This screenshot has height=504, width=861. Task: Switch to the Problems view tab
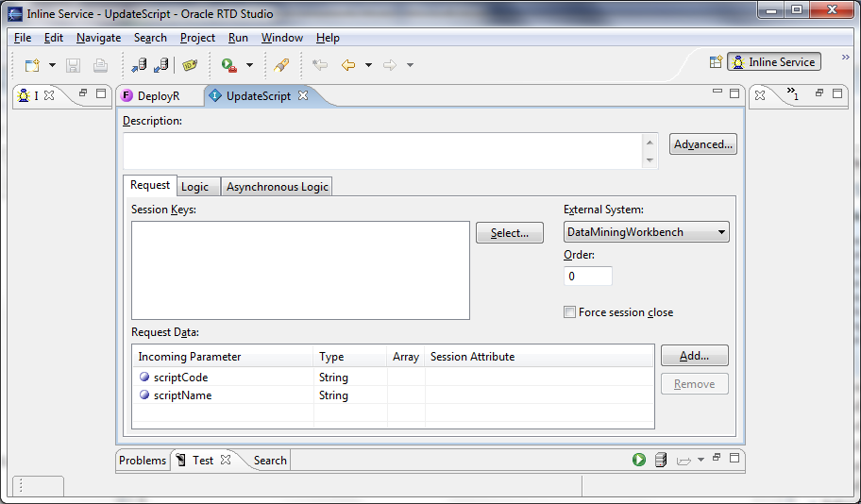click(x=143, y=461)
